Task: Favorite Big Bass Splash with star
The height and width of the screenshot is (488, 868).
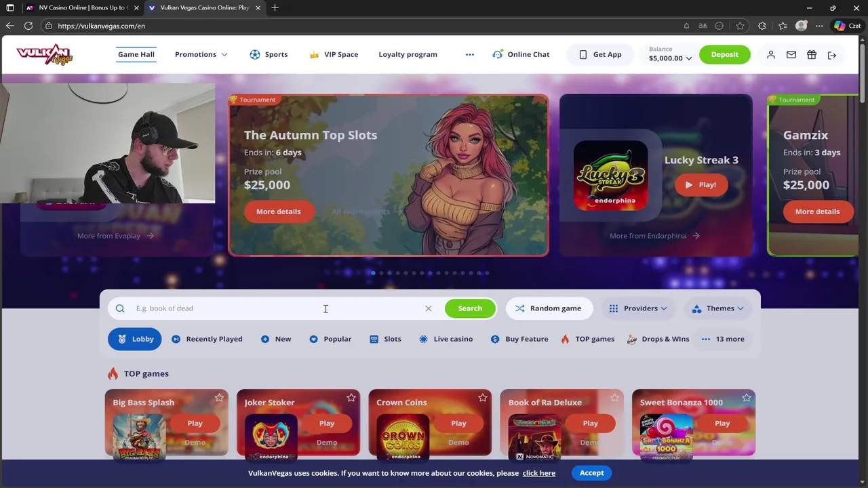Action: (219, 398)
